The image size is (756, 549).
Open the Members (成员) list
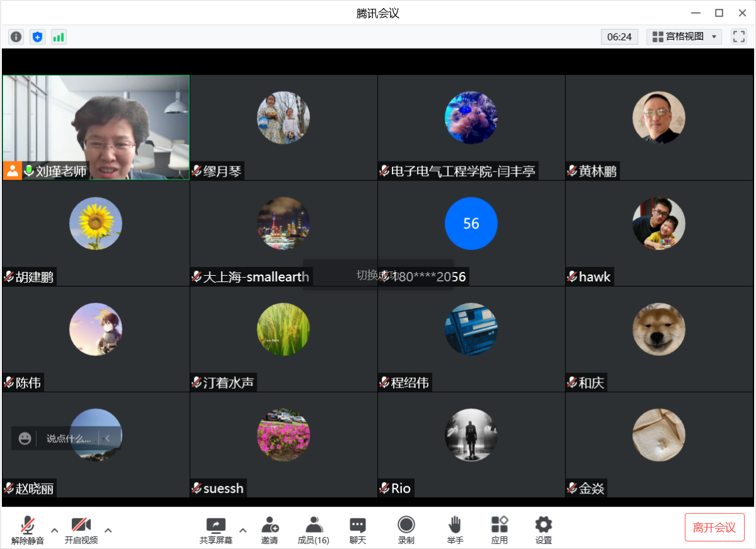click(314, 530)
